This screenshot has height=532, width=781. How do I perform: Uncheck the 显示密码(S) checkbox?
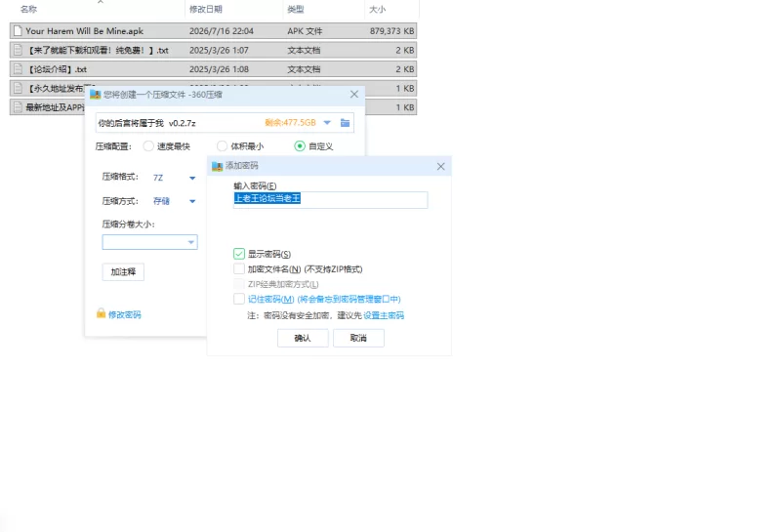click(239, 254)
